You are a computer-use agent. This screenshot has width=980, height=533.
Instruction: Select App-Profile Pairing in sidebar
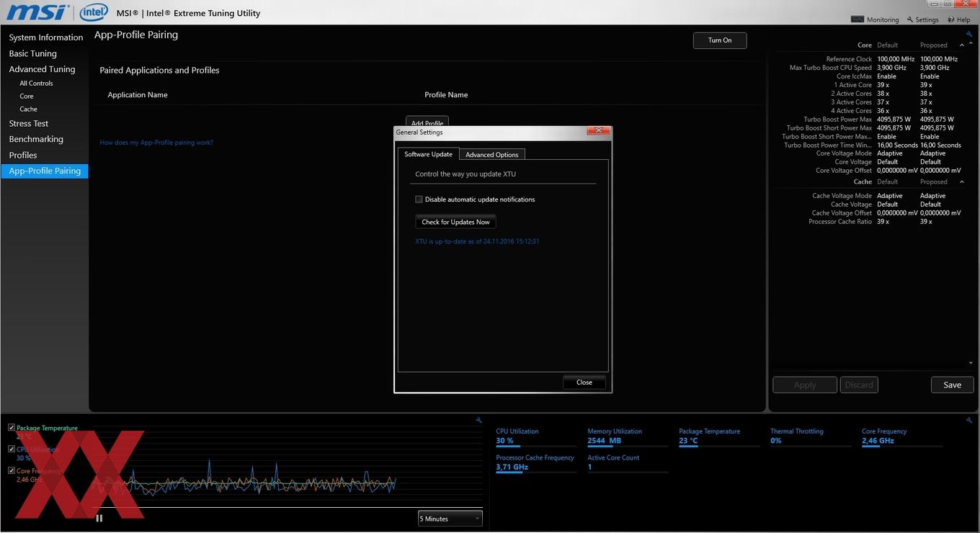click(45, 171)
